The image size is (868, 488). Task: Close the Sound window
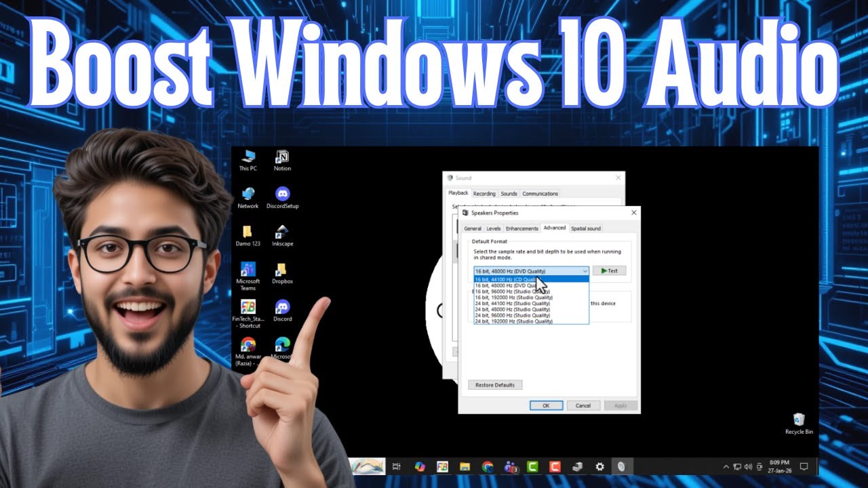point(618,178)
